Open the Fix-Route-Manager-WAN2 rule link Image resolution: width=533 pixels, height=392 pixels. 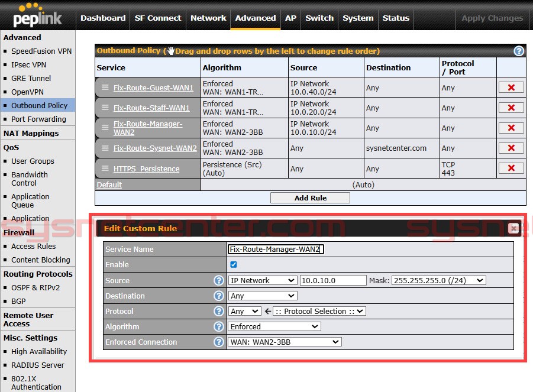pyautogui.click(x=148, y=128)
